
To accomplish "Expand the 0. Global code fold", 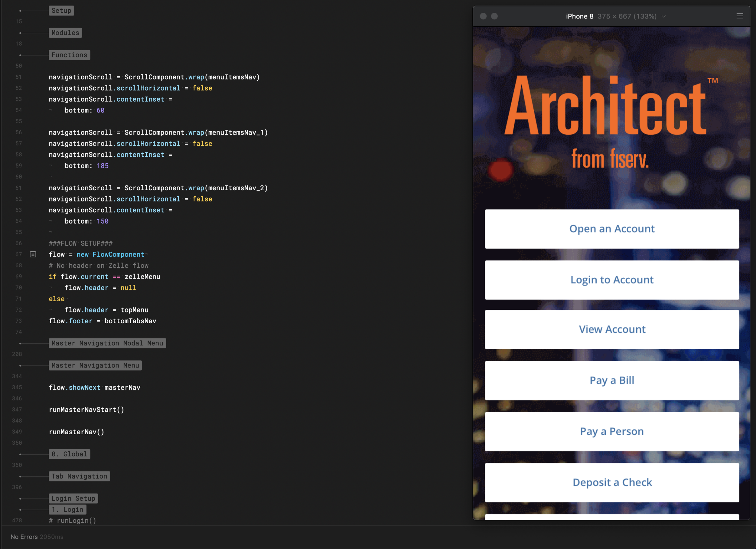I will [x=69, y=454].
